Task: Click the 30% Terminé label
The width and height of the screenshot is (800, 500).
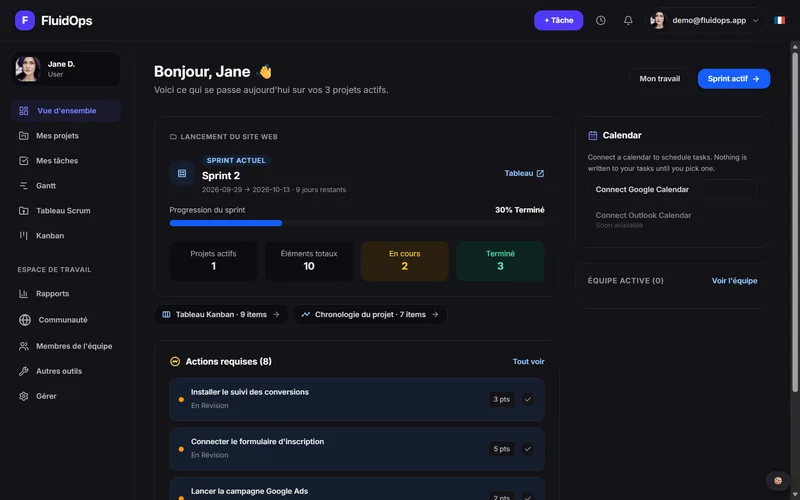Action: pyautogui.click(x=519, y=210)
